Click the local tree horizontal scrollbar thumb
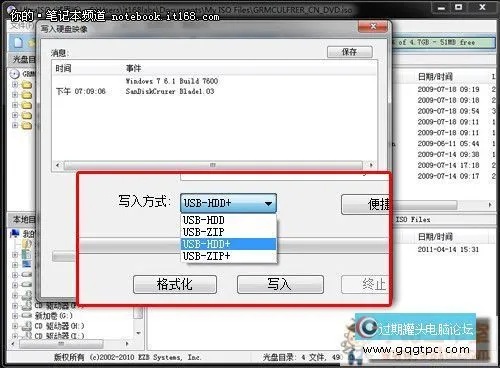This screenshot has width=500, height=368. [x=61, y=343]
